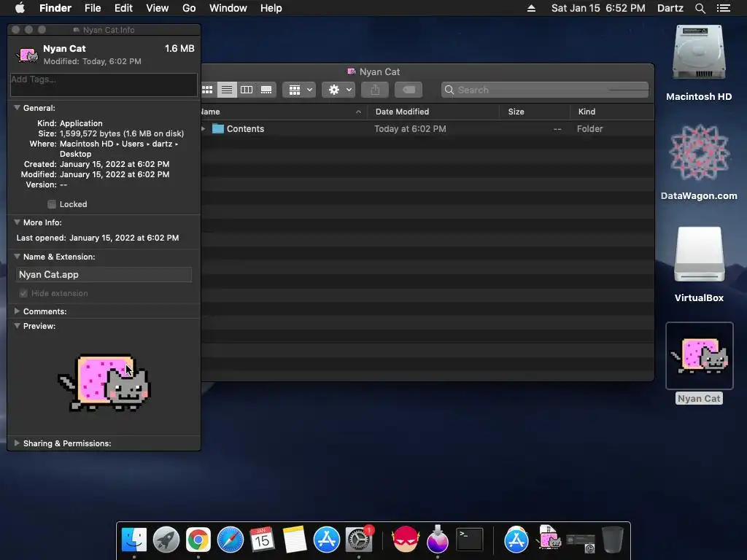Switch Finder window to column view

247,90
